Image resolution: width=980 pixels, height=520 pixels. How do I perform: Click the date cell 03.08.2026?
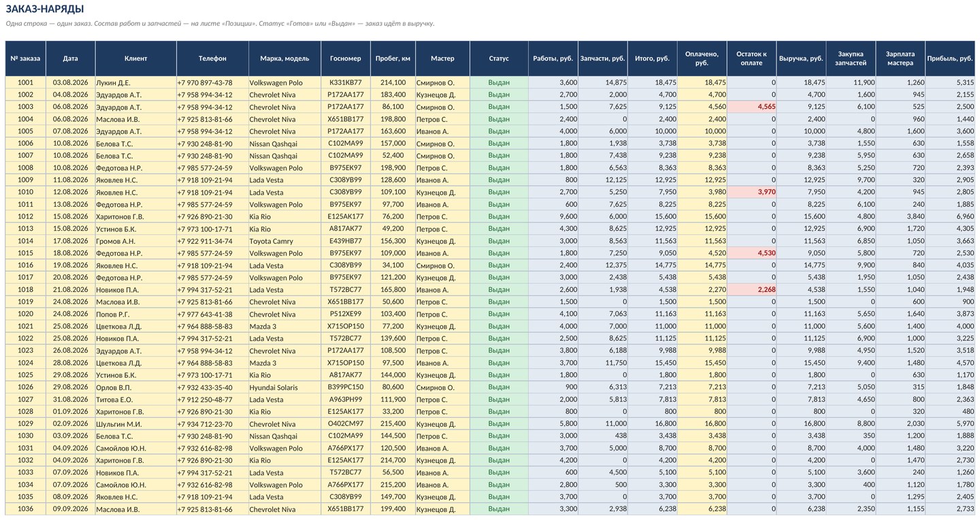(70, 82)
